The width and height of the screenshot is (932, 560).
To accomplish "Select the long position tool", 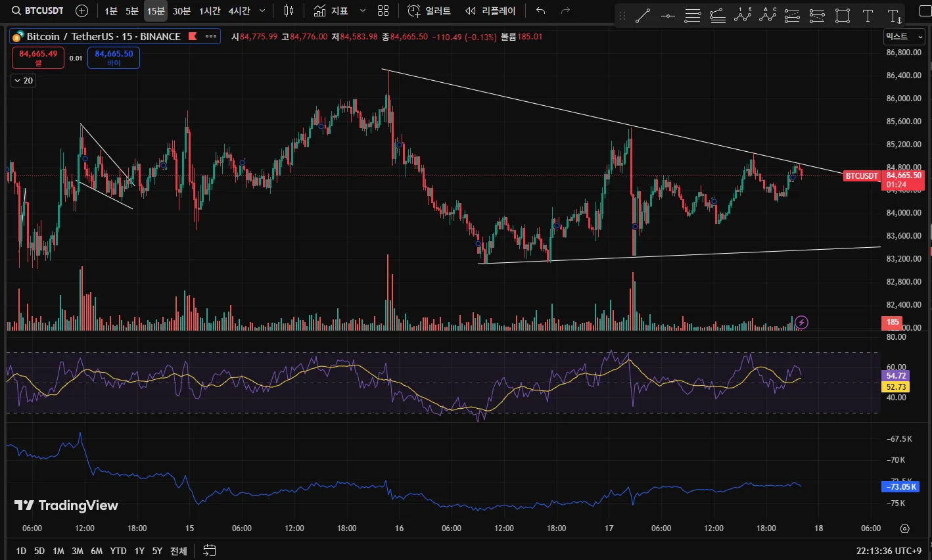I will click(x=793, y=16).
